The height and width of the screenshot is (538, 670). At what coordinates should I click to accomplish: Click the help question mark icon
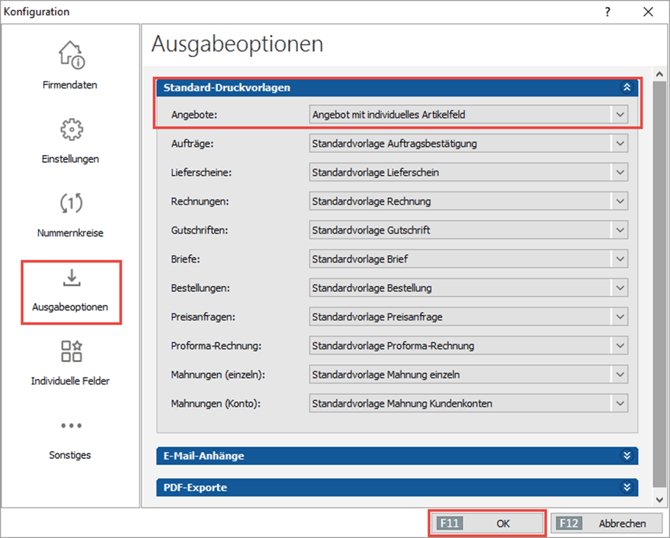[x=607, y=11]
